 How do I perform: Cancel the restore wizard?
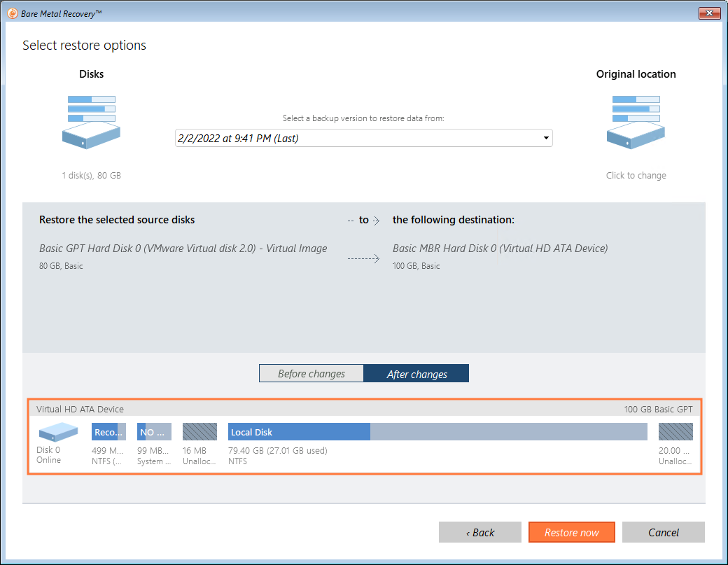pyautogui.click(x=663, y=533)
